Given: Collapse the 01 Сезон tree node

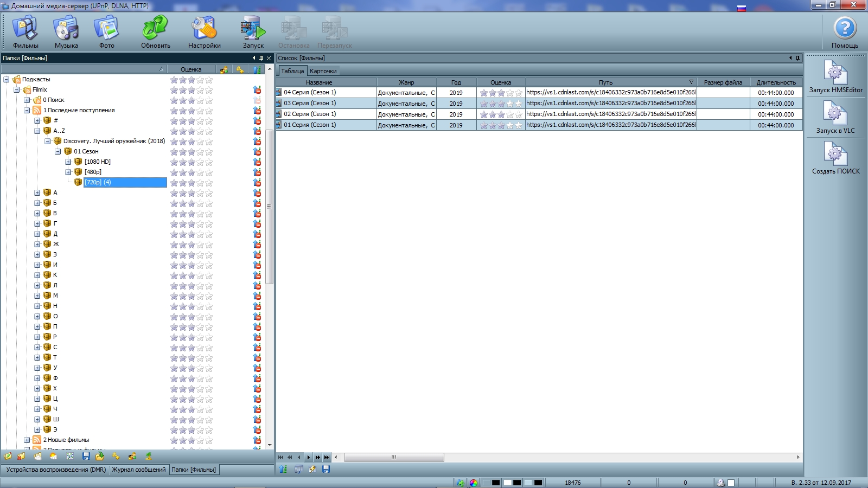Looking at the screenshot, I should [58, 151].
